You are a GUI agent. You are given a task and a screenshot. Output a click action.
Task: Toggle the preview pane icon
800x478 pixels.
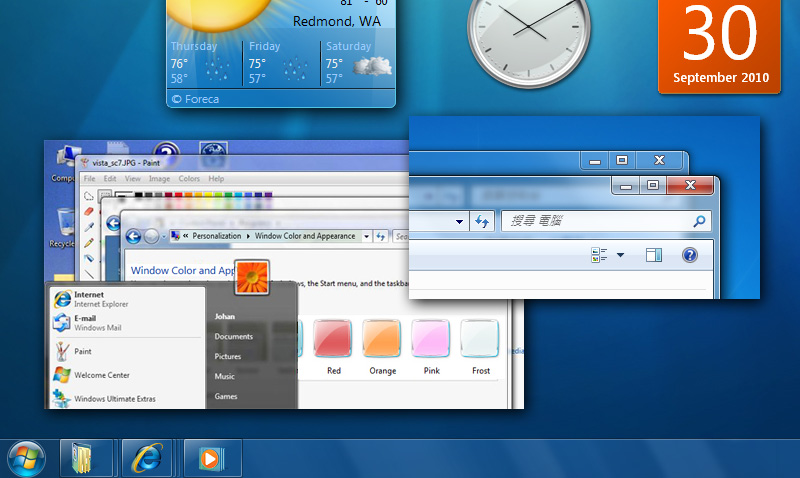654,255
